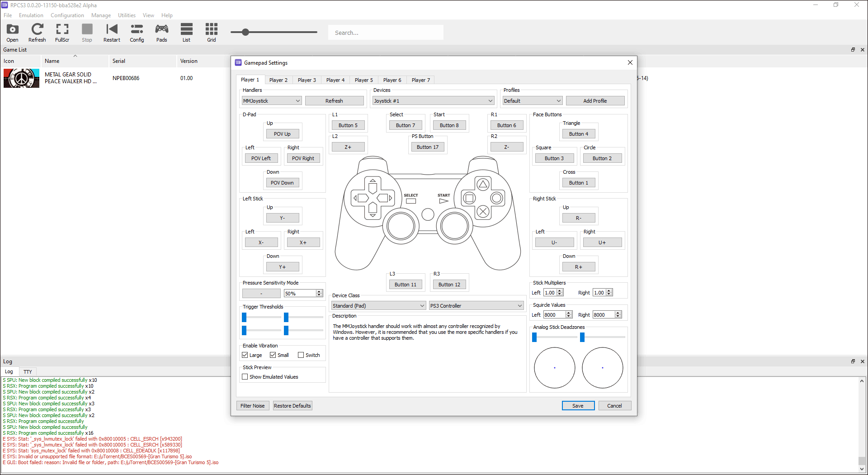Remap the Left Stick Down (Y+) binding
The width and height of the screenshot is (868, 475).
pos(283,267)
